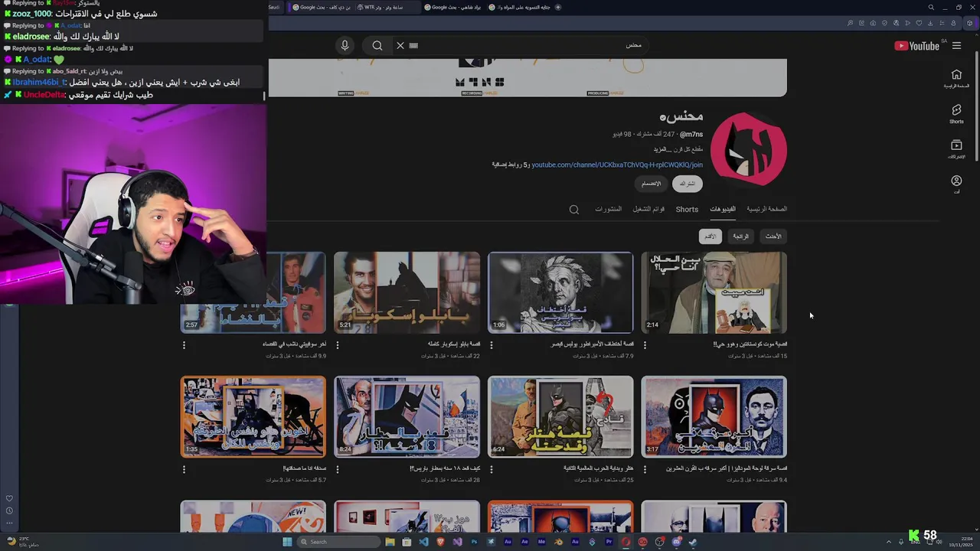Open the محنس channel avatar

[x=748, y=149]
